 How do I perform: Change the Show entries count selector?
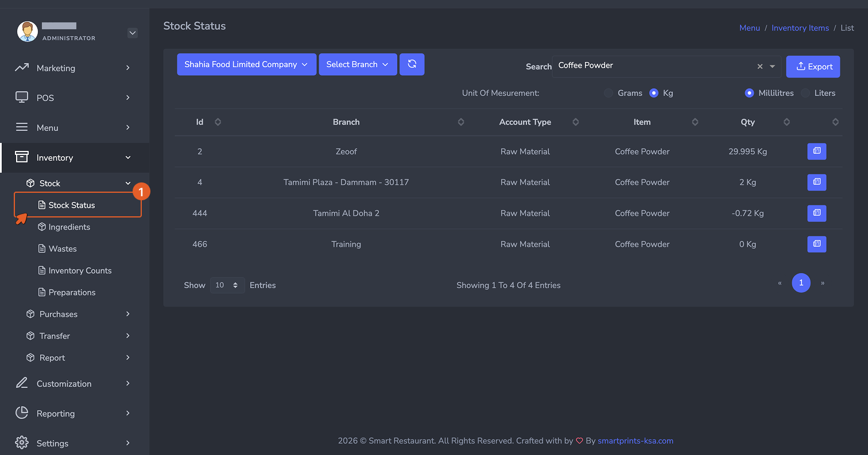(227, 285)
